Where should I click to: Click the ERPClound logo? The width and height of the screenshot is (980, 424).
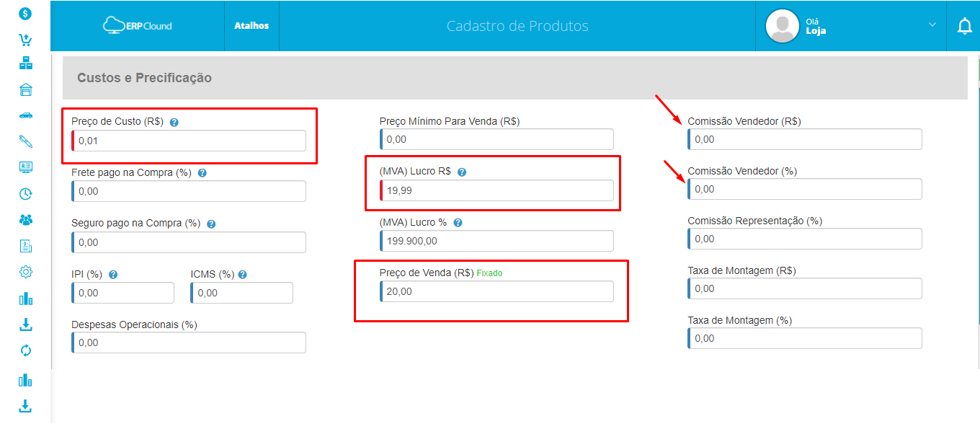point(138,25)
